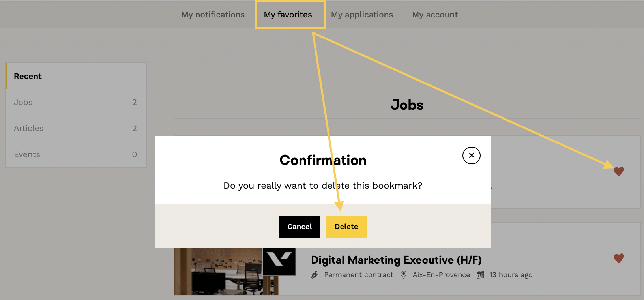Switch to My notifications tab

[x=213, y=15]
